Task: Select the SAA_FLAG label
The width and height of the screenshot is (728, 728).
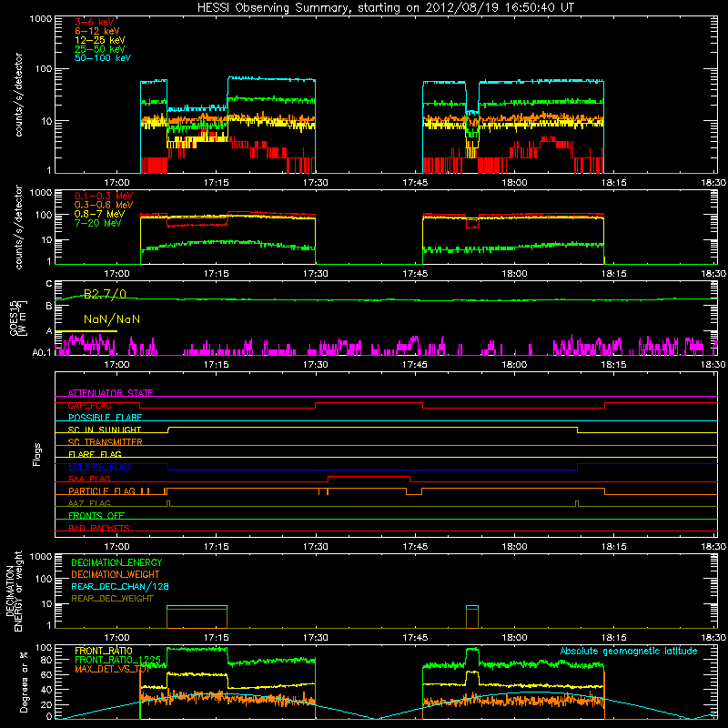Action: pos(89,479)
